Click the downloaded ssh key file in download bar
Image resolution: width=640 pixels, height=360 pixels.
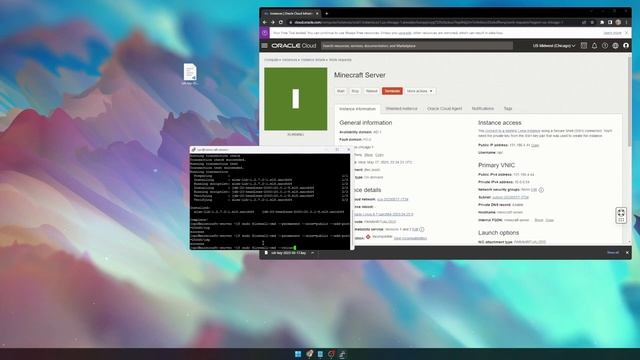(286, 253)
